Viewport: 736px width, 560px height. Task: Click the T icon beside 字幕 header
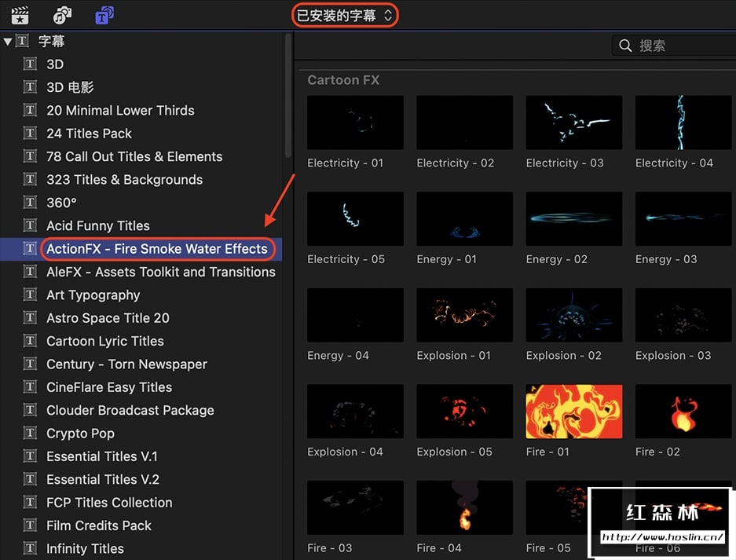(x=22, y=41)
